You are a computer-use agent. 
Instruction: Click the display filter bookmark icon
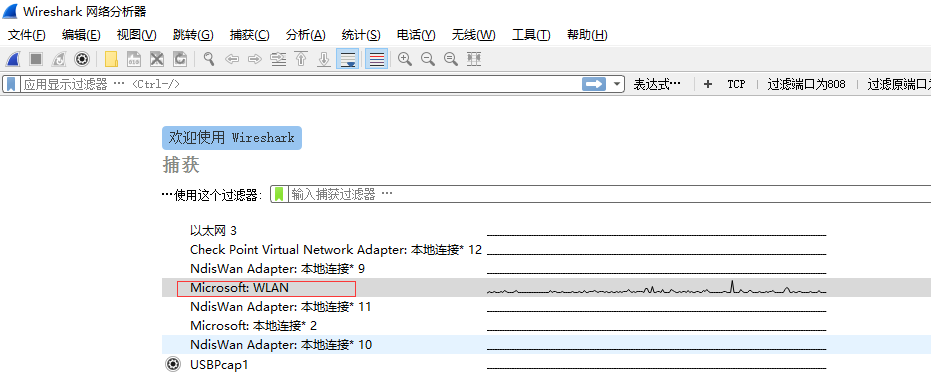[11, 84]
